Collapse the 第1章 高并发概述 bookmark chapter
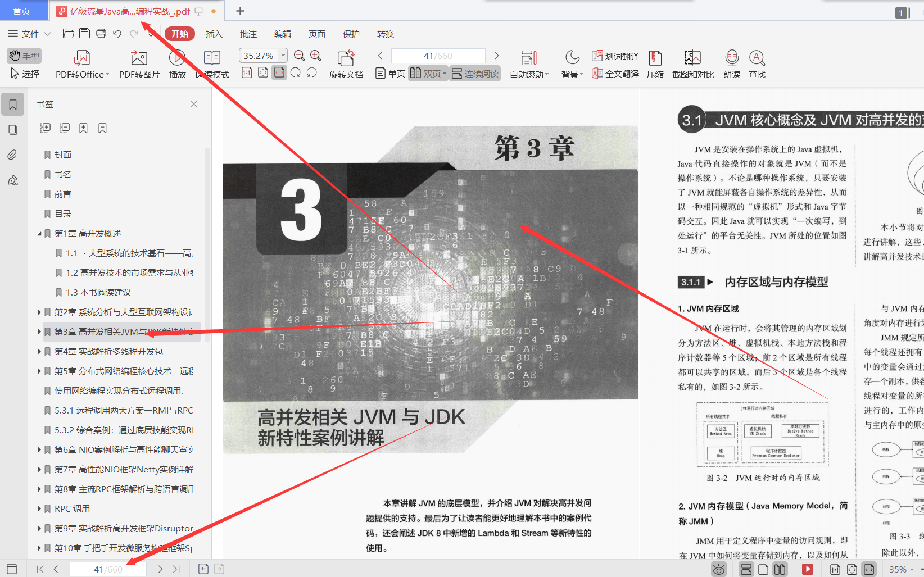 tap(39, 233)
